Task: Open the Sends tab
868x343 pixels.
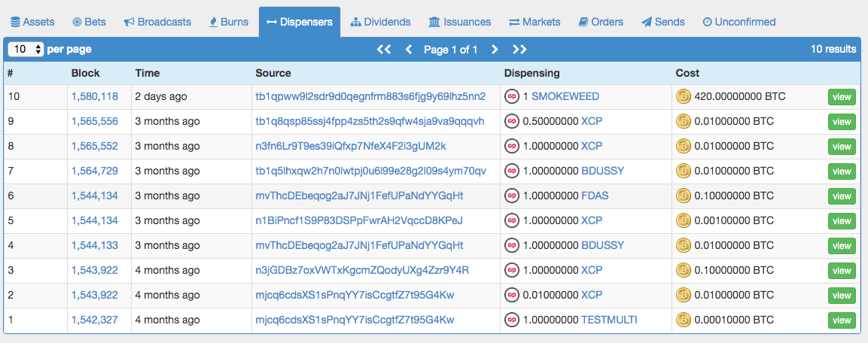Action: (663, 22)
